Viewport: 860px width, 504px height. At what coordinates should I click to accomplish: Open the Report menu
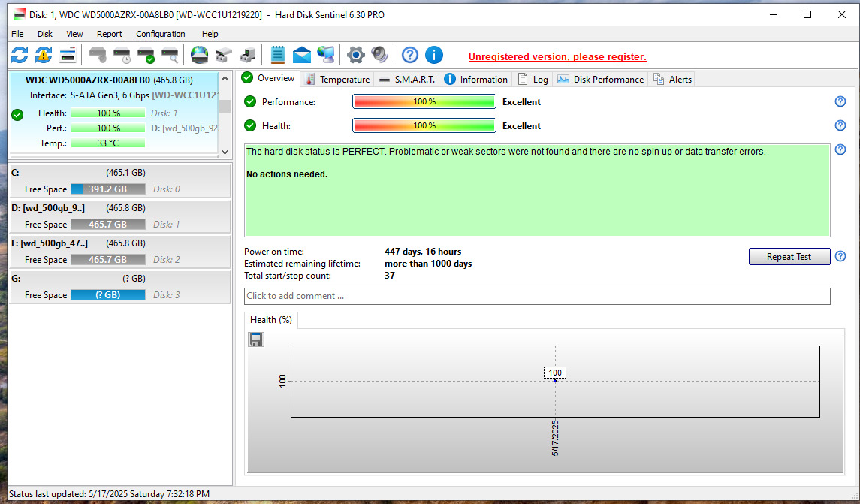[x=110, y=34]
